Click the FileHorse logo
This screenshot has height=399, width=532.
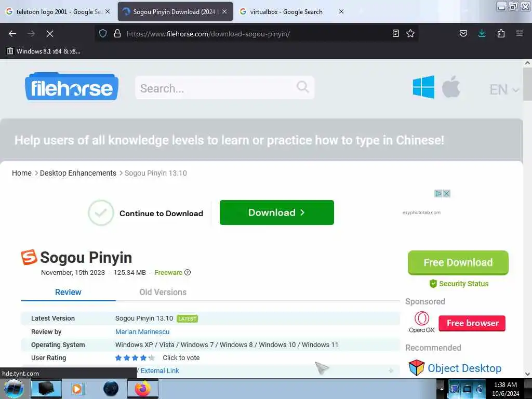coord(72,87)
